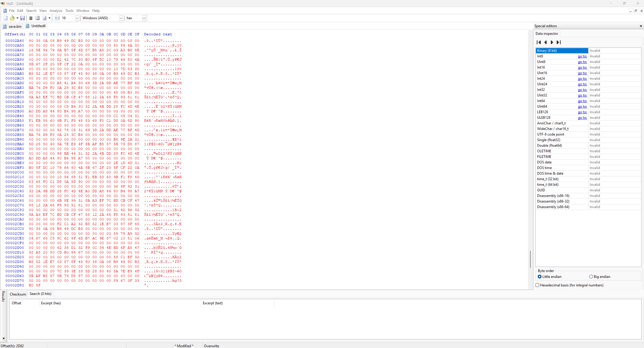Open the bytes per row dropdown showing 16
The image size is (644, 348).
77,18
